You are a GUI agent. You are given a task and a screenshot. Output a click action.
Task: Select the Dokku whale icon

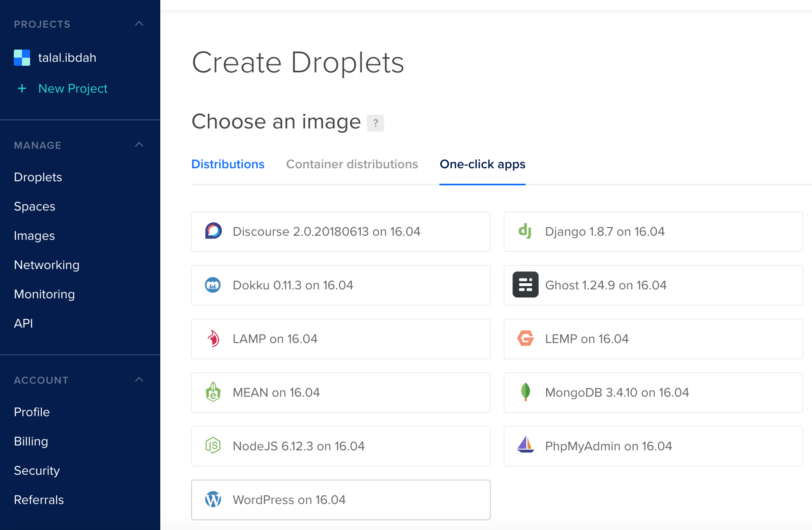[213, 285]
